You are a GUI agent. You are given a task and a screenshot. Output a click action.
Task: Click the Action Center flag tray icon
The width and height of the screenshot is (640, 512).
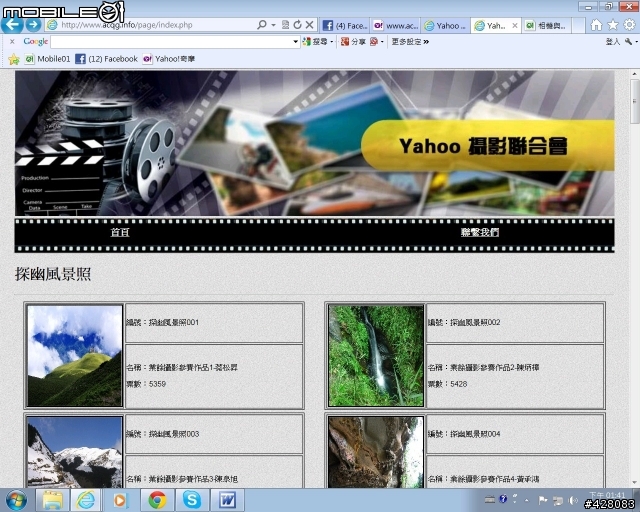(x=543, y=500)
